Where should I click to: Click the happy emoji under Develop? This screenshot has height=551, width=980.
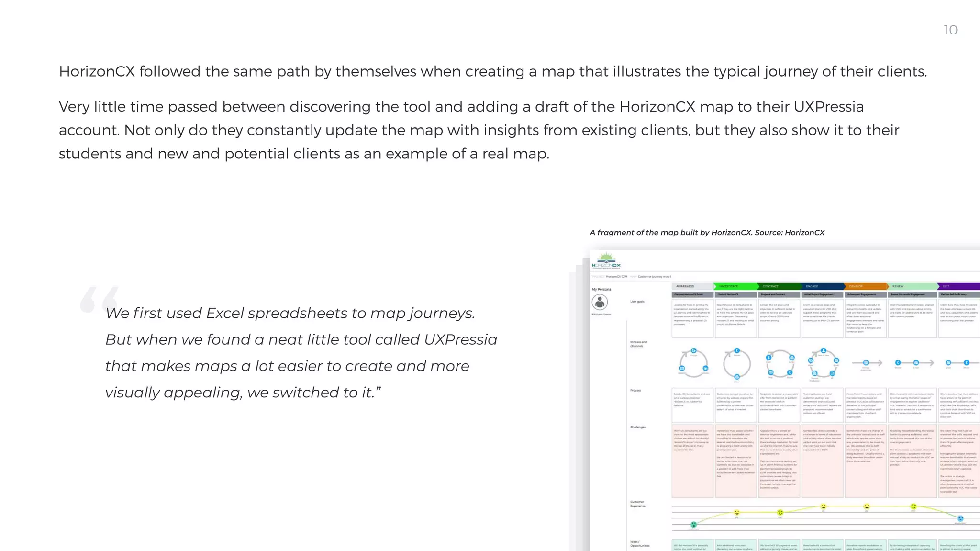point(866,506)
